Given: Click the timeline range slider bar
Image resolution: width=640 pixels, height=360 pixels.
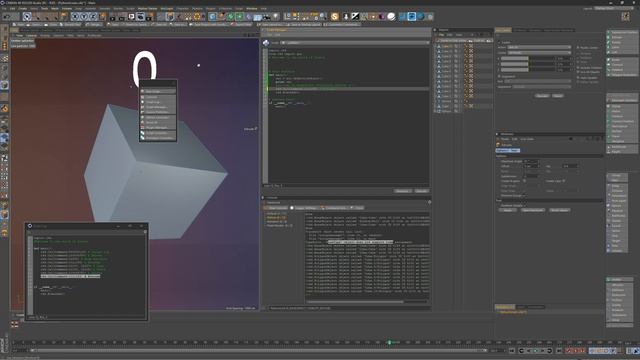Looking at the screenshot, I should click(x=259, y=350).
